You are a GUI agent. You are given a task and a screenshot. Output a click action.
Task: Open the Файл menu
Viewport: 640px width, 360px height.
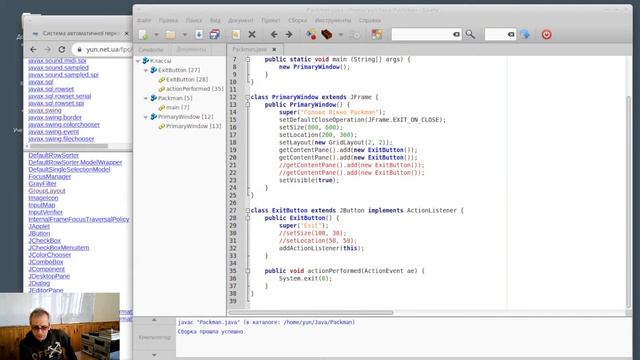(144, 20)
